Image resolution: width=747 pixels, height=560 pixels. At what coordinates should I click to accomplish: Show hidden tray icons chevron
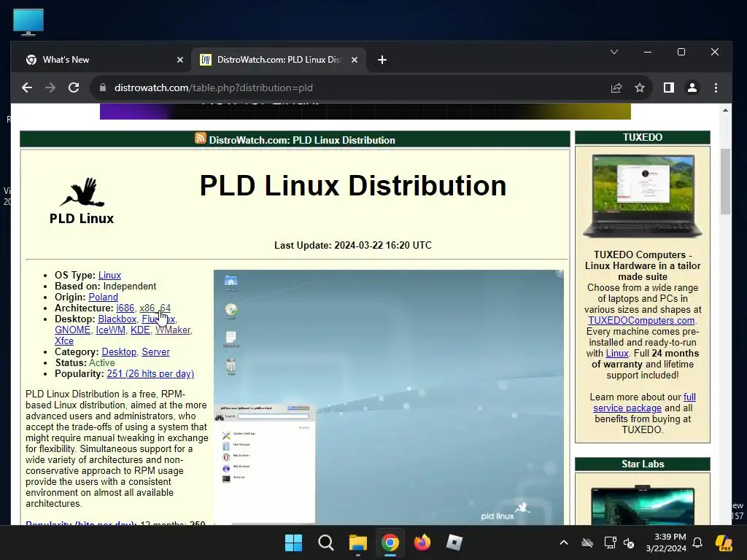point(564,542)
